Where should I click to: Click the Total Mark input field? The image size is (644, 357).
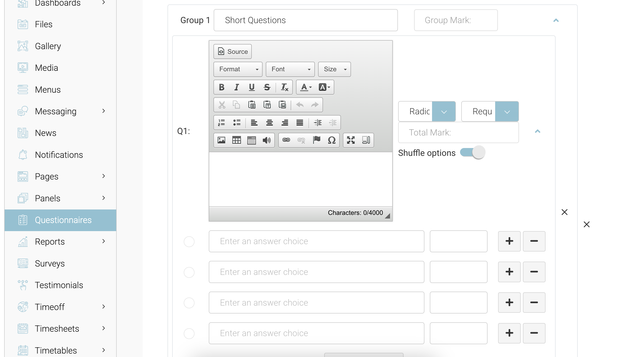point(458,132)
